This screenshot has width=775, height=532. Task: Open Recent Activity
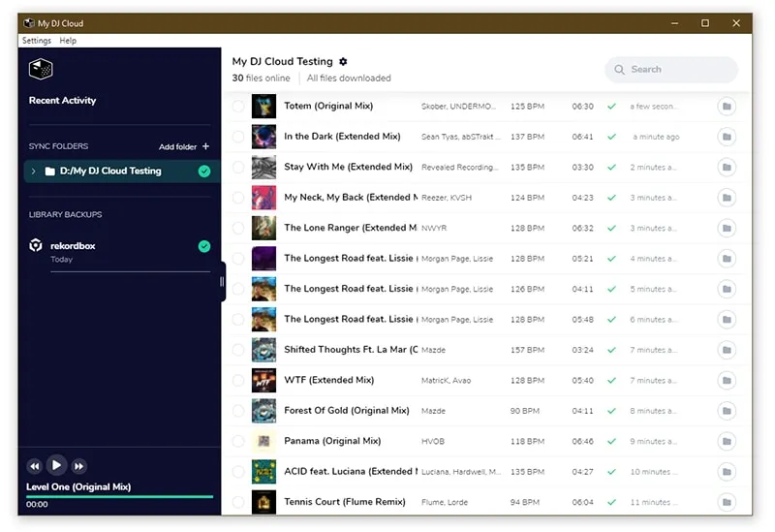tap(62, 101)
